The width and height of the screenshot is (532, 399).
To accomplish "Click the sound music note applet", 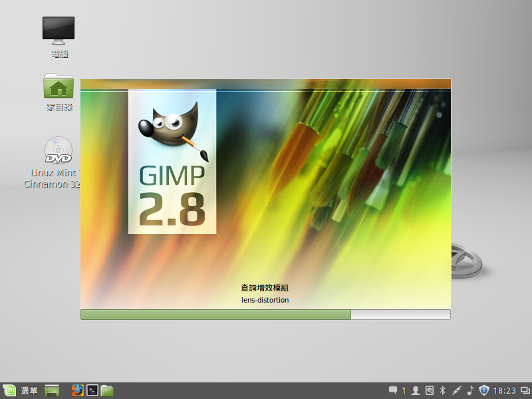I will click(470, 390).
